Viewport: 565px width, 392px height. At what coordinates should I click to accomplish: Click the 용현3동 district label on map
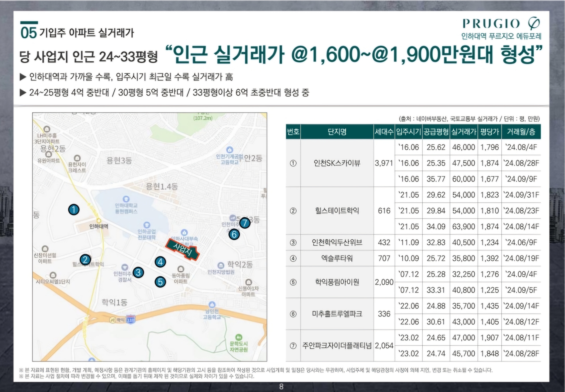click(x=119, y=160)
